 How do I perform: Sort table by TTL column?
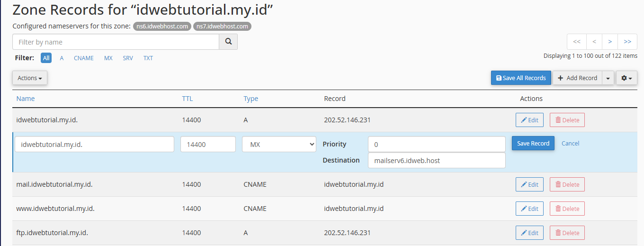(x=188, y=99)
